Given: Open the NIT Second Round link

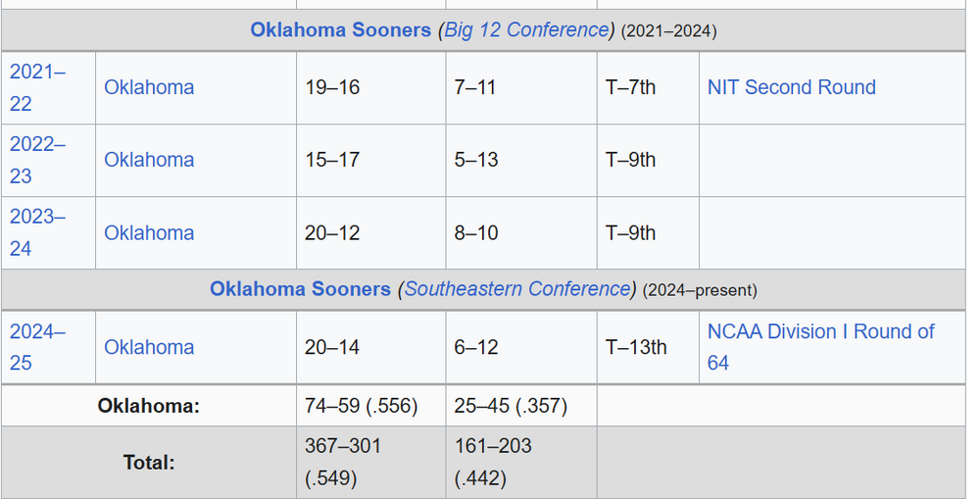Looking at the screenshot, I should pos(791,87).
